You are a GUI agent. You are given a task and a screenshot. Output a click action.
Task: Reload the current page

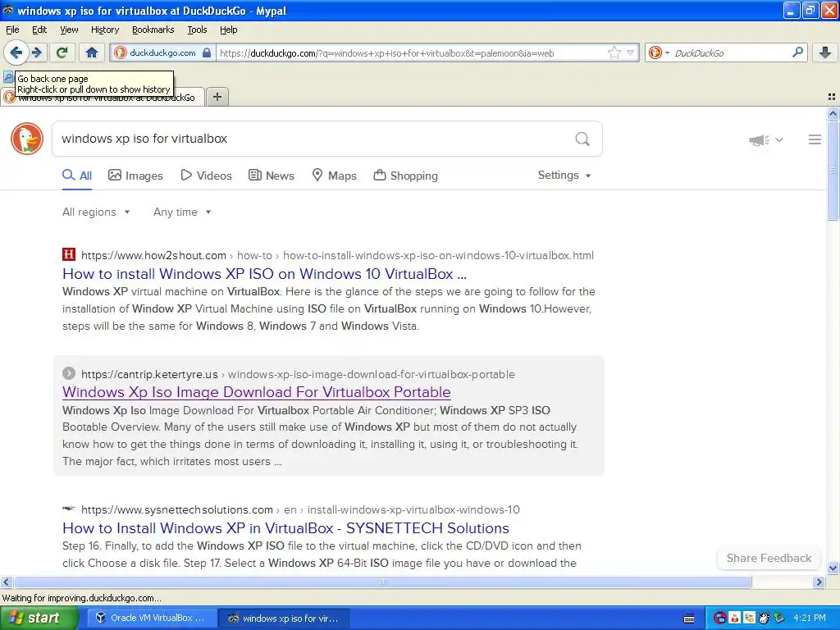[62, 52]
